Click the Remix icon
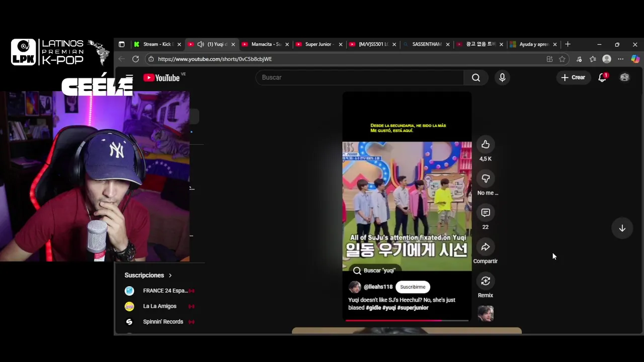644x362 pixels. (486, 282)
